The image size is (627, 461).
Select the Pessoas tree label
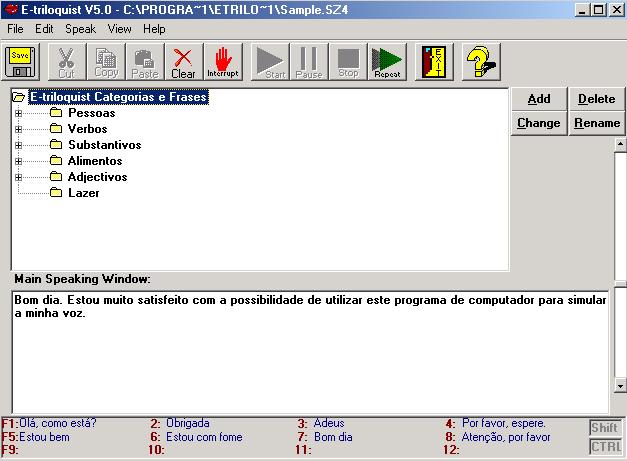point(92,113)
